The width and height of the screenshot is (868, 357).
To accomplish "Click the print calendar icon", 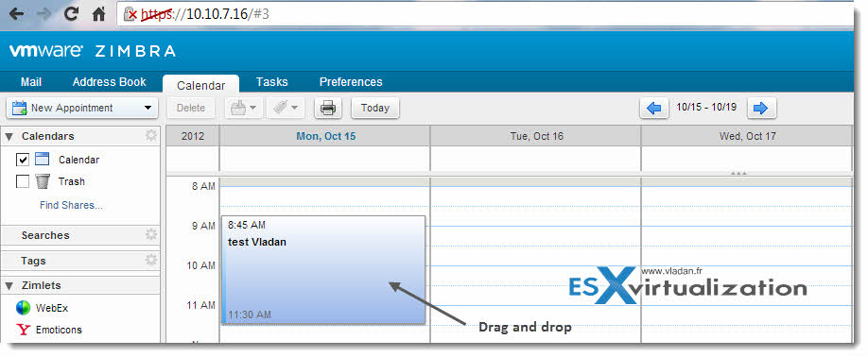I will 328,108.
